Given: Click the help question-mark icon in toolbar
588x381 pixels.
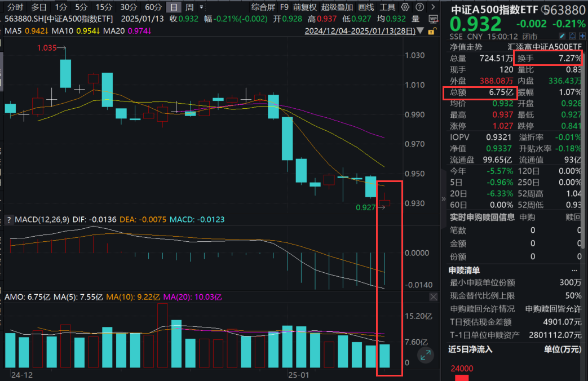Looking at the screenshot, I should (x=419, y=7).
